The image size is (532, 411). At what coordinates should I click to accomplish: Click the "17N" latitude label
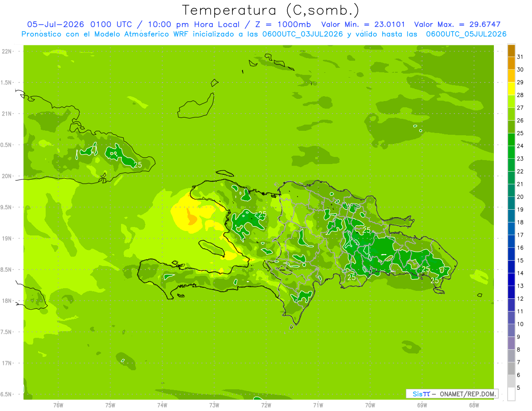coord(7,363)
